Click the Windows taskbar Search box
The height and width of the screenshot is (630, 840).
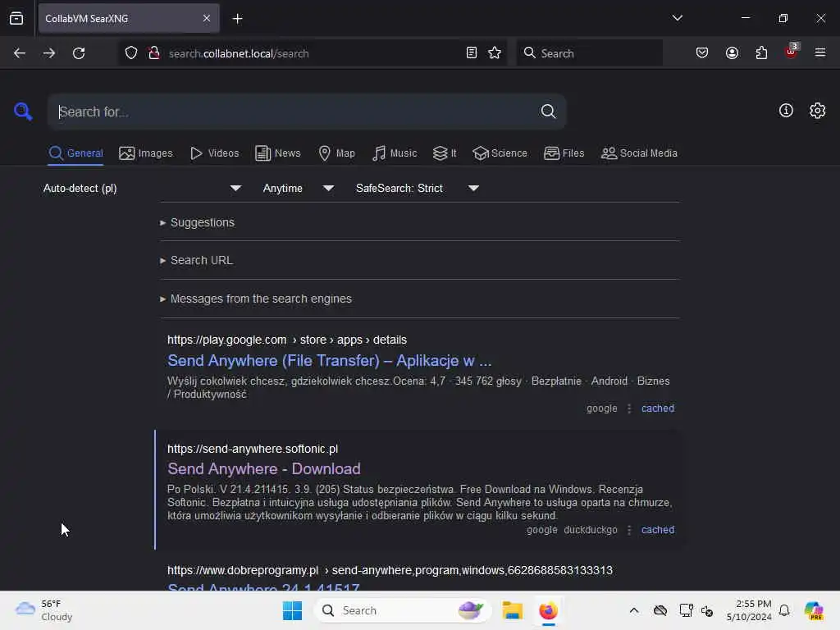[x=402, y=610]
